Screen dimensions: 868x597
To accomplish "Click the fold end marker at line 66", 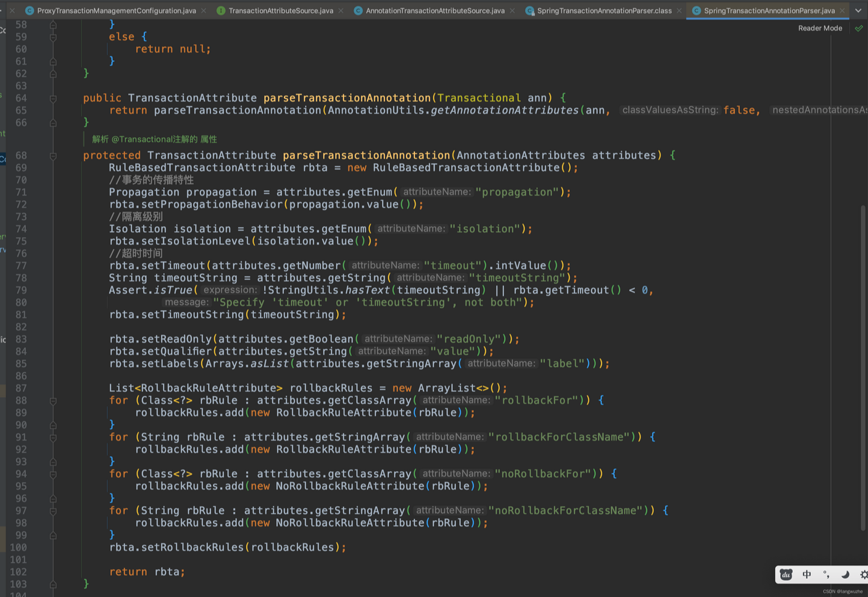I will coord(53,123).
